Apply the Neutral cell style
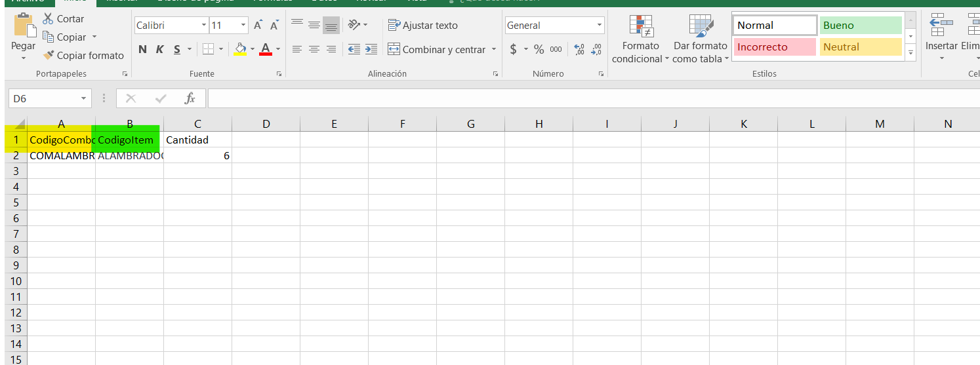Viewport: 980px width, 365px height. [861, 47]
